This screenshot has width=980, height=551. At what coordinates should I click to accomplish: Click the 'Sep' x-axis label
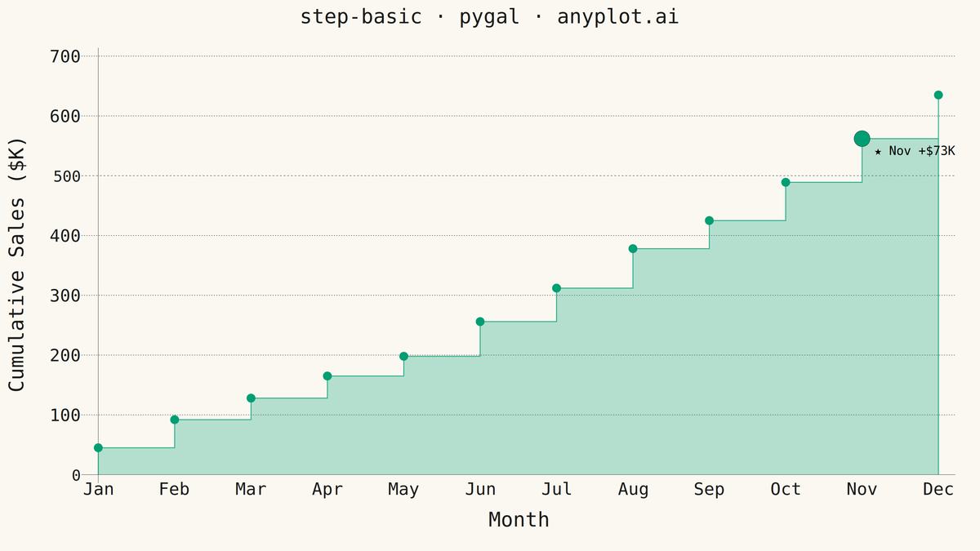[709, 490]
